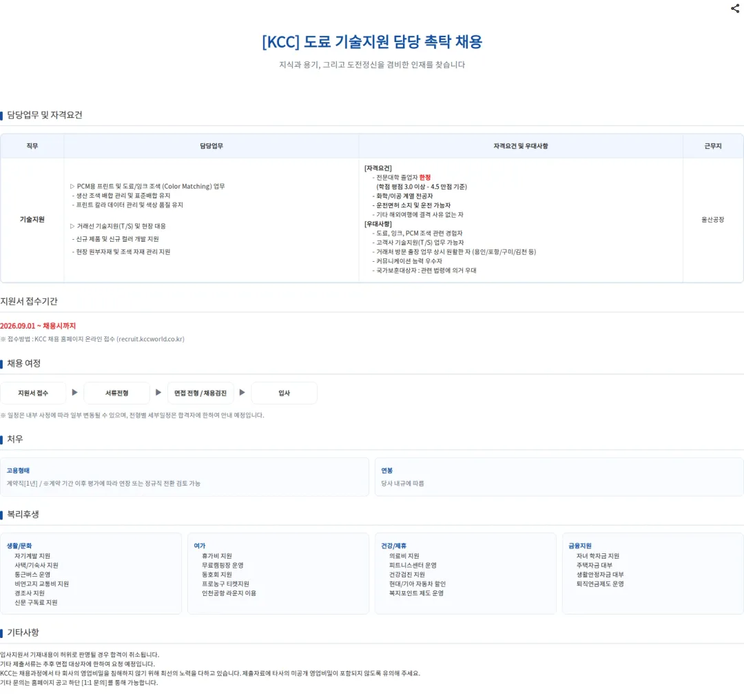The image size is (744, 700).
Task: Click the arrow after '지원서 접수'
Action: (x=74, y=393)
